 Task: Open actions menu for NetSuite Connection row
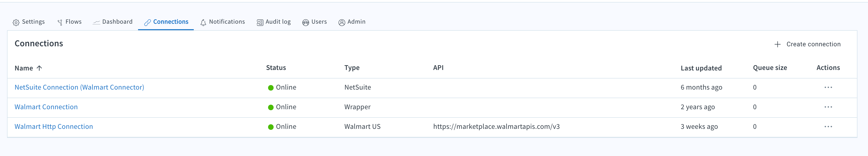(828, 88)
